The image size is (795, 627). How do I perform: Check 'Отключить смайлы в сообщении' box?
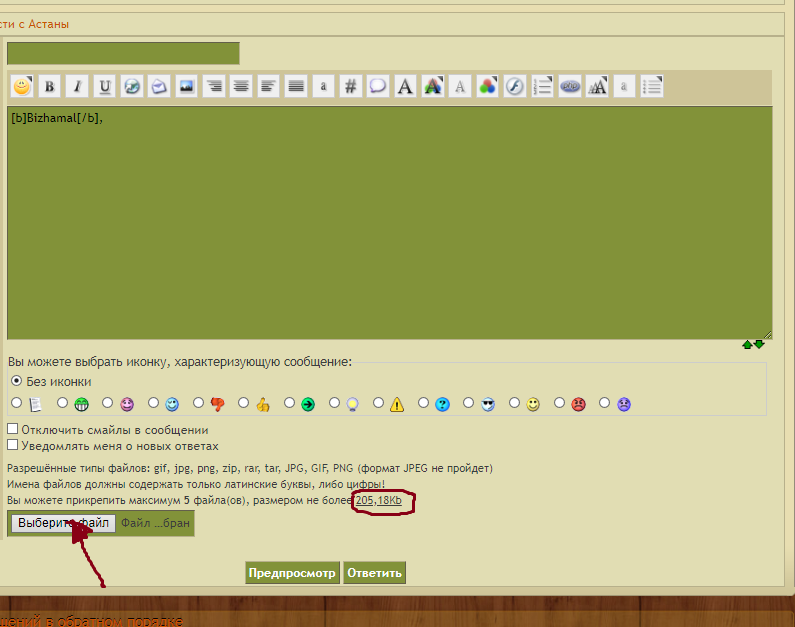(13, 429)
